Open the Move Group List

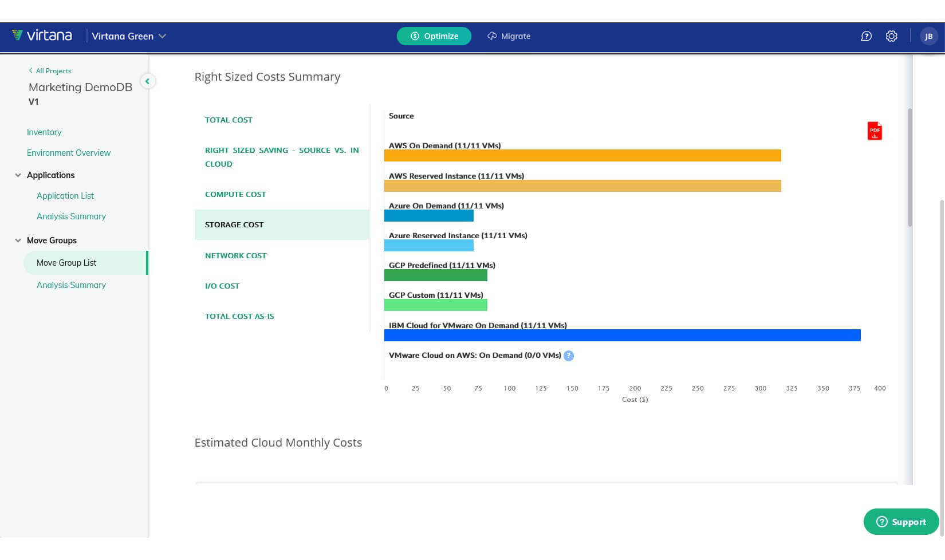pos(85,263)
